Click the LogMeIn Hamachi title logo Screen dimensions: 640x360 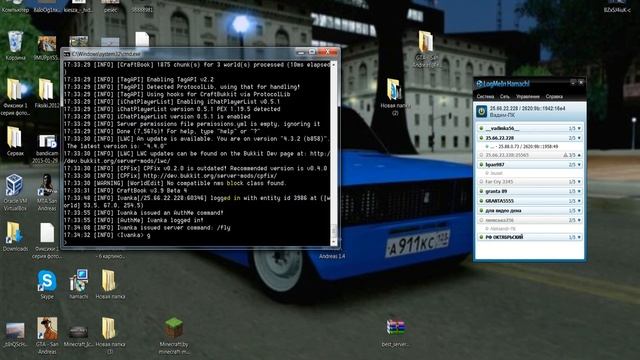pos(502,84)
